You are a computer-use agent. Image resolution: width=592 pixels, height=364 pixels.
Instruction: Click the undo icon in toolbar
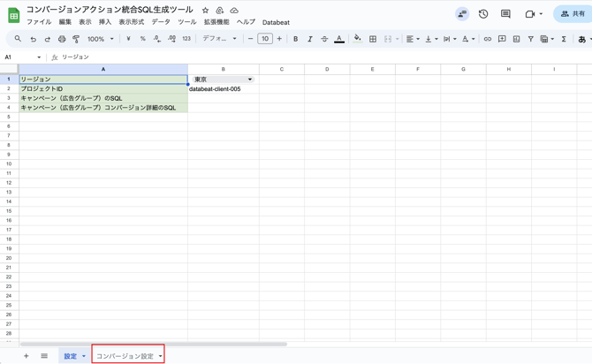(33, 39)
